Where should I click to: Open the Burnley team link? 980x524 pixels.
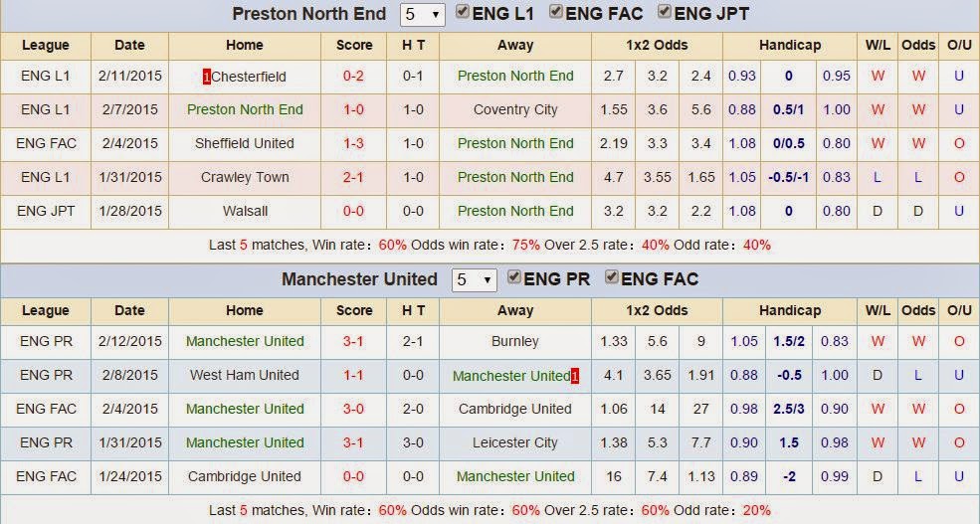click(x=515, y=342)
